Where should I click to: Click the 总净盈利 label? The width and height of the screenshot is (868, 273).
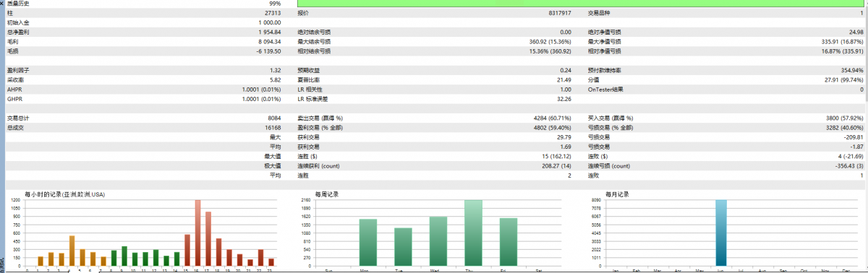click(19, 32)
